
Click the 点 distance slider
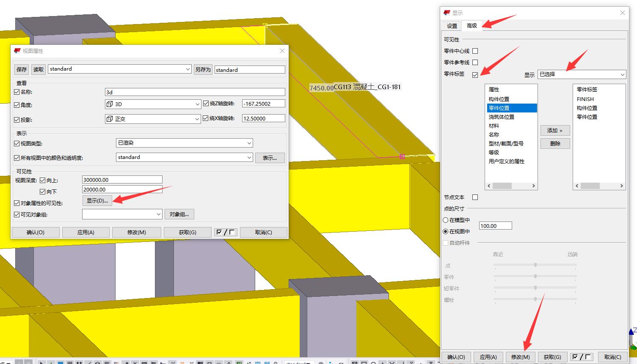tap(535, 265)
